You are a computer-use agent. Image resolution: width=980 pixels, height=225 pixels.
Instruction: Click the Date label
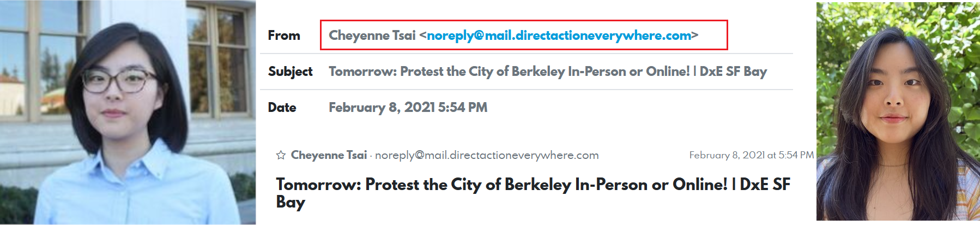pos(282,108)
